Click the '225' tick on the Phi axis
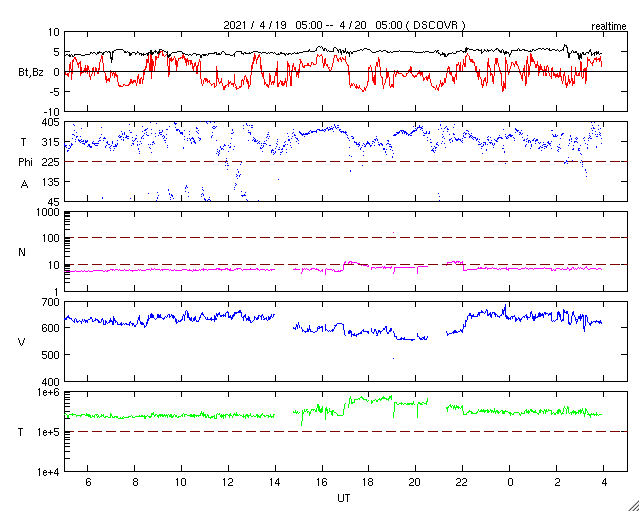Screen dimensions: 640x512 [x=51, y=162]
